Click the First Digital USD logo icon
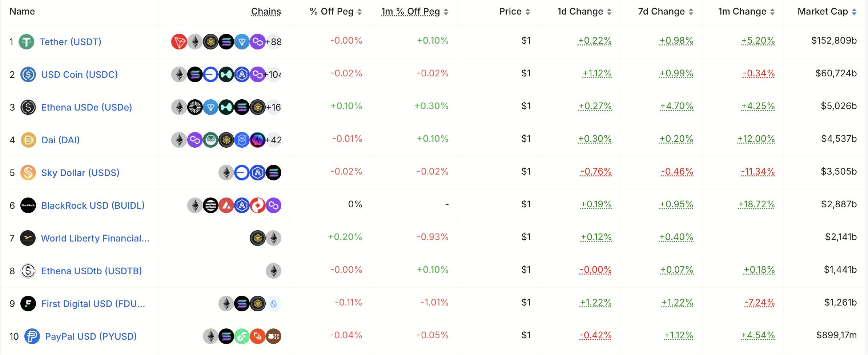This screenshot has width=868, height=355. pyautogui.click(x=28, y=304)
